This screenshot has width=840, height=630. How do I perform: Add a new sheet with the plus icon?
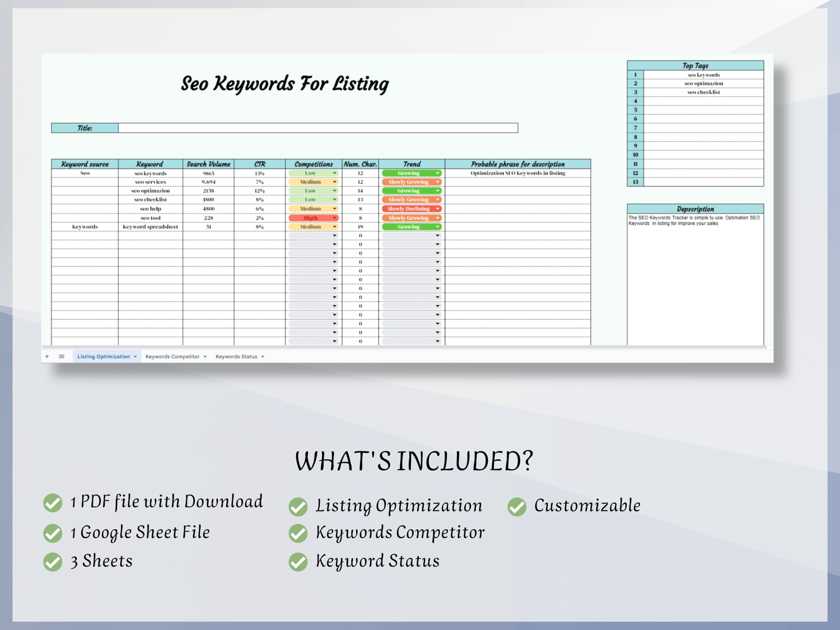coord(47,356)
